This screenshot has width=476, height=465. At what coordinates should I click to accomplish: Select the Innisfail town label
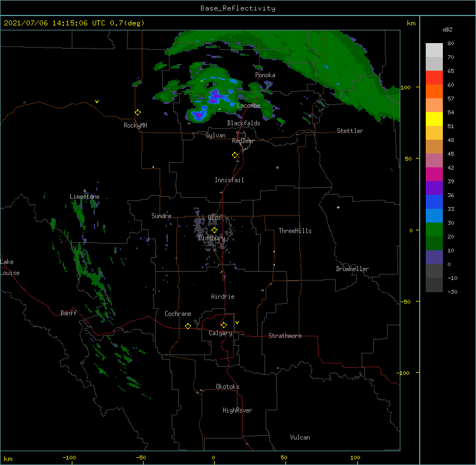pyautogui.click(x=229, y=180)
